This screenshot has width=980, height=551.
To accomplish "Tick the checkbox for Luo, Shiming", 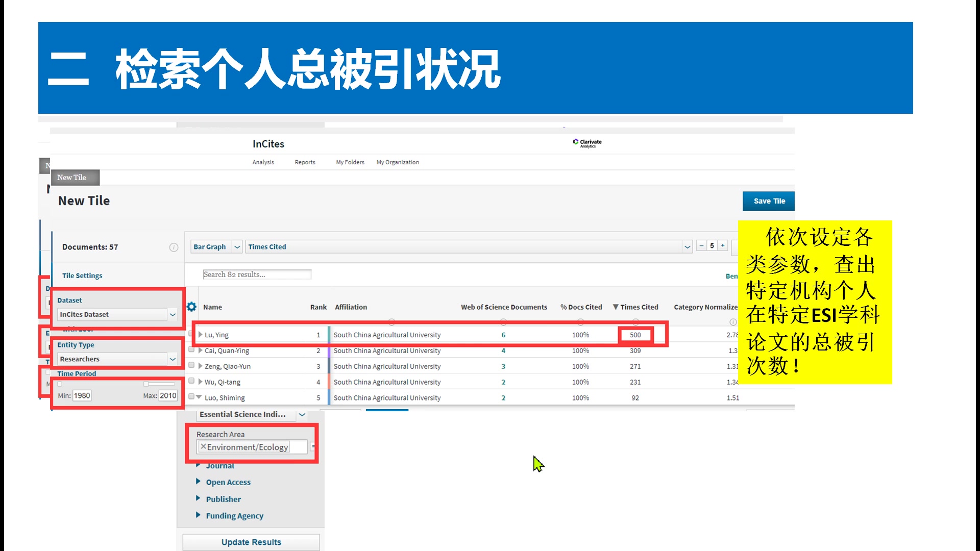I will click(191, 396).
